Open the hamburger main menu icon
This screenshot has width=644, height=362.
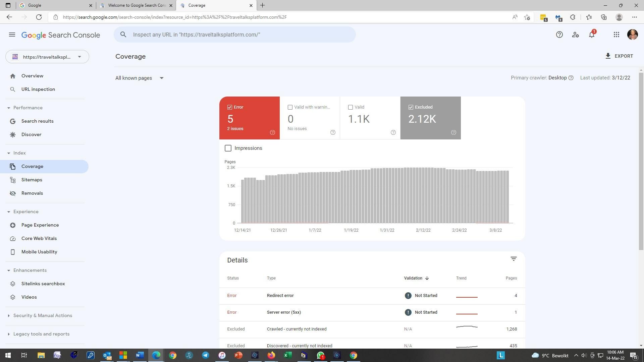12,35
